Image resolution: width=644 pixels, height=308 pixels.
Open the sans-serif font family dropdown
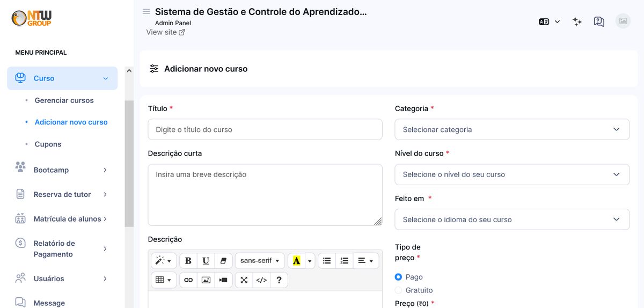(260, 261)
